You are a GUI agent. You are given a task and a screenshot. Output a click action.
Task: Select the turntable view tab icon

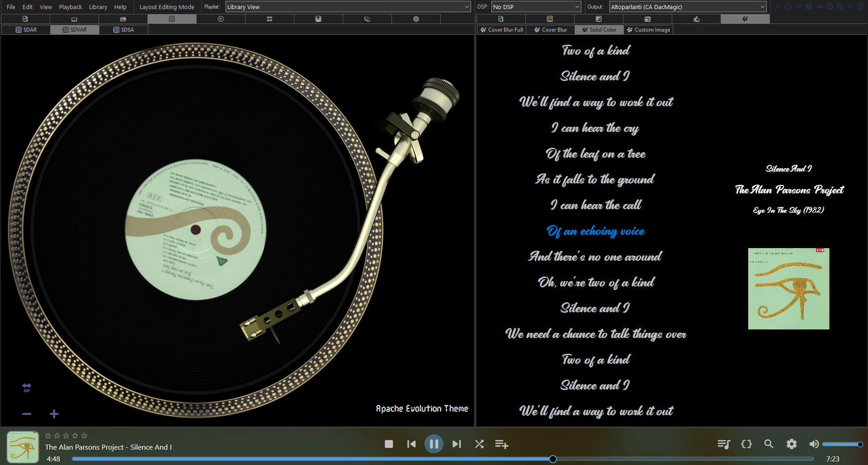click(x=172, y=19)
